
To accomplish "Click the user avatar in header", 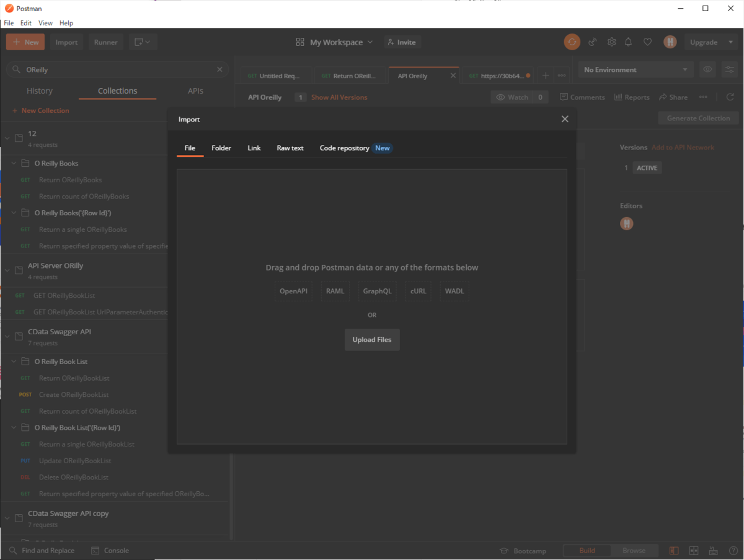I will [670, 42].
